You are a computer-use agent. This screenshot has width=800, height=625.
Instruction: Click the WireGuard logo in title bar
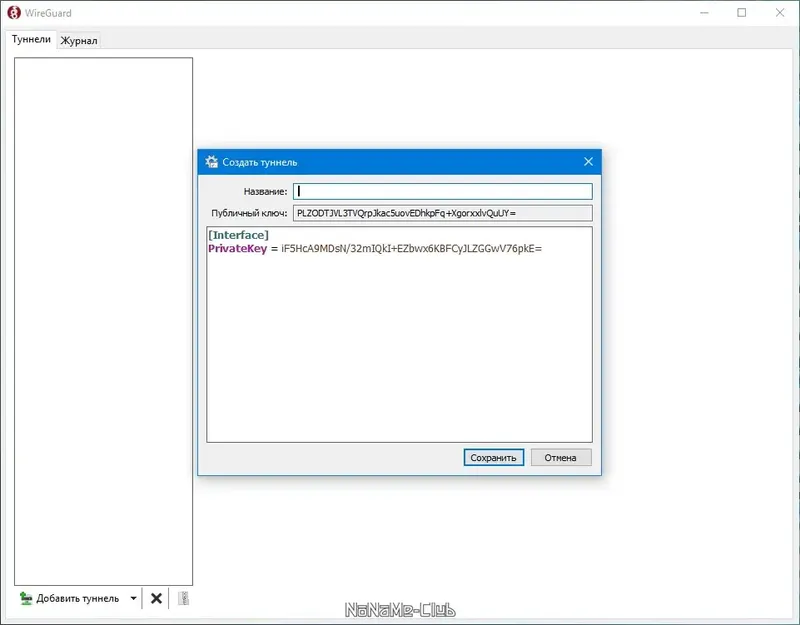(14, 13)
